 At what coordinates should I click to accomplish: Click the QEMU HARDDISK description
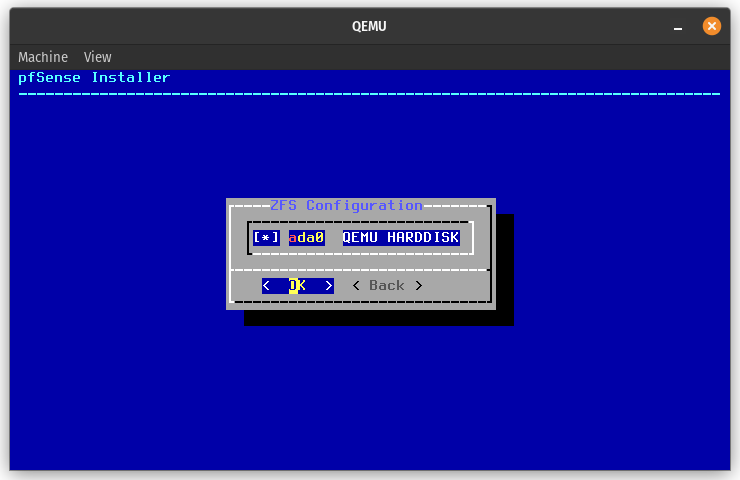(401, 237)
